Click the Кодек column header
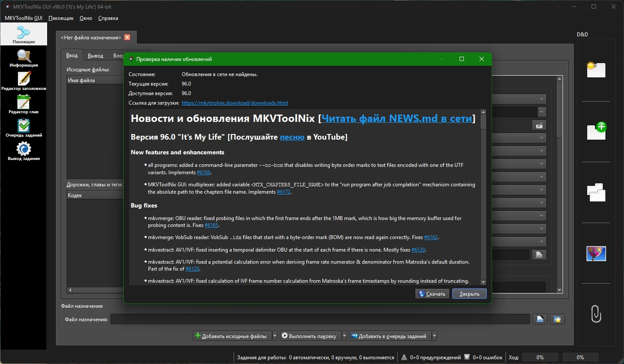The image size is (624, 364). click(x=95, y=195)
